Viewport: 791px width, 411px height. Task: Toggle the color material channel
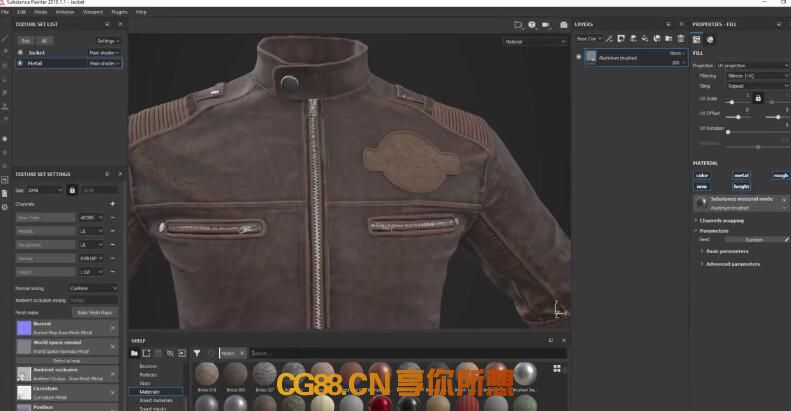click(x=702, y=175)
